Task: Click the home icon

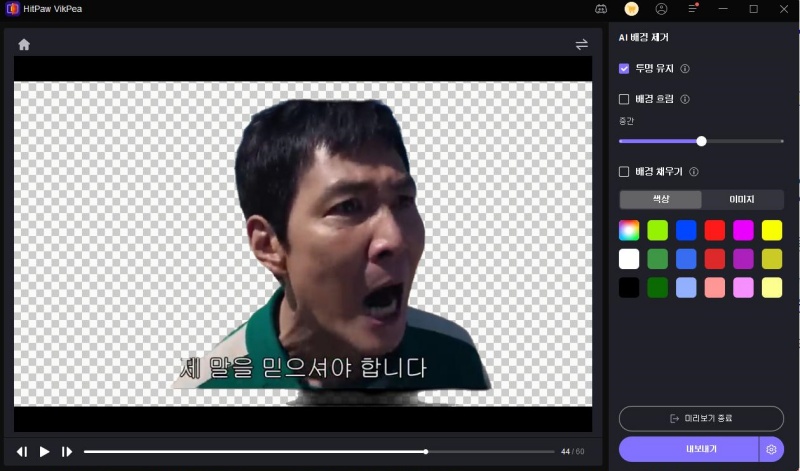Action: point(24,44)
